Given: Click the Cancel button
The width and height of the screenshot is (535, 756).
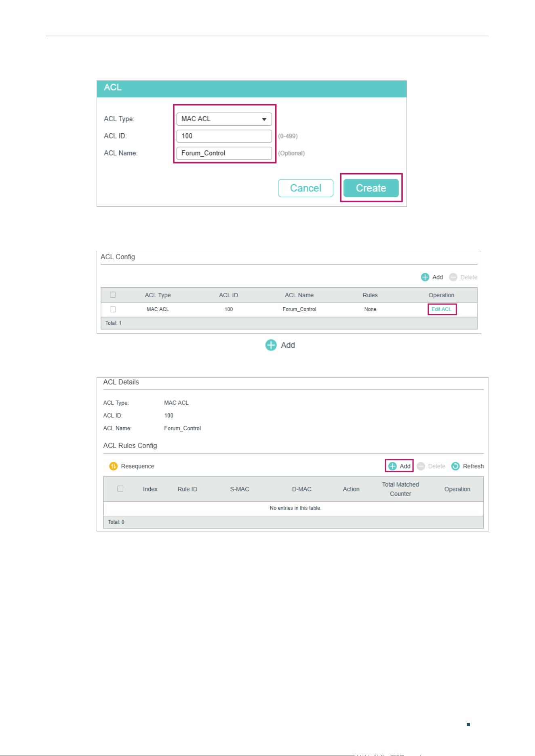Looking at the screenshot, I should (305, 188).
